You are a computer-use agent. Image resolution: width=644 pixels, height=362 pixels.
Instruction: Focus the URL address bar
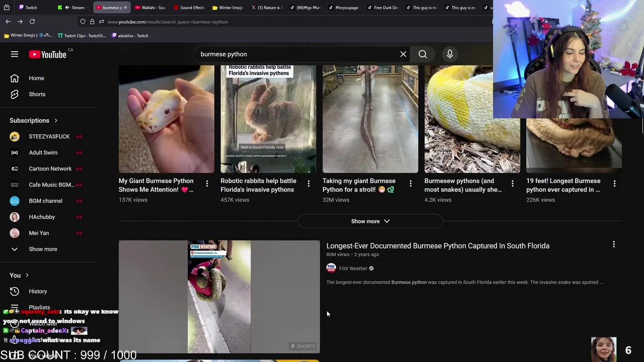(x=297, y=22)
